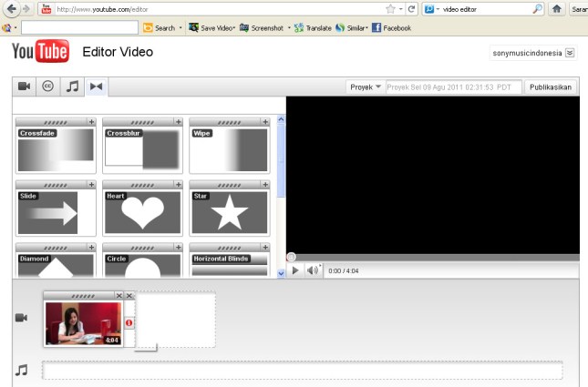
Task: Select the Slide transition thumbnail
Action: point(56,213)
